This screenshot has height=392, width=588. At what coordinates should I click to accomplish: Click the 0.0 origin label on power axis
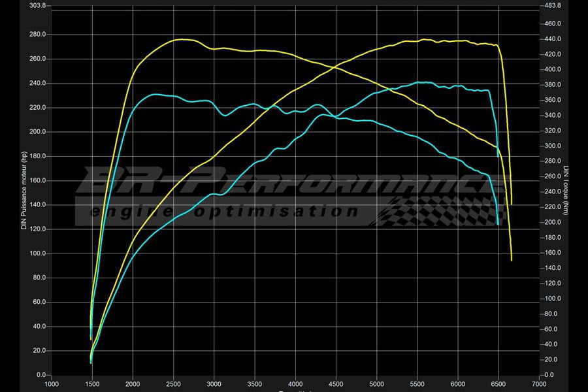click(40, 375)
